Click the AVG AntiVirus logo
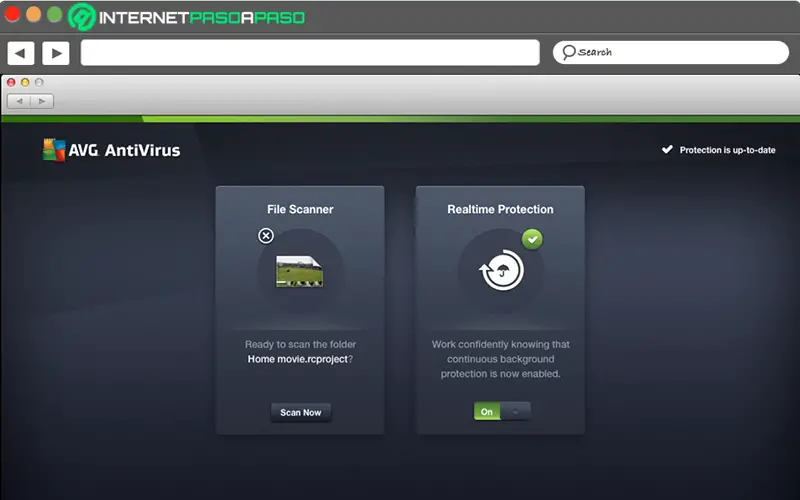Viewport: 800px width, 500px height. 112,150
